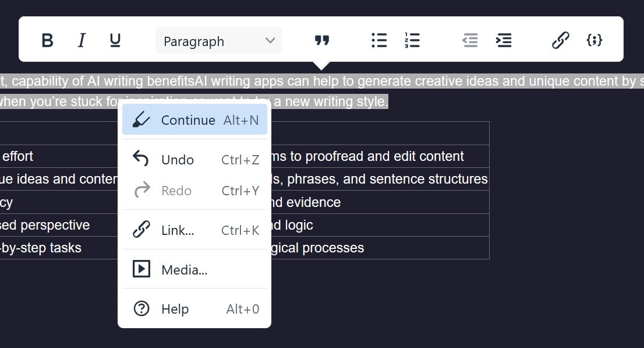This screenshot has height=348, width=644.
Task: Decrease the indent level
Action: (x=470, y=40)
